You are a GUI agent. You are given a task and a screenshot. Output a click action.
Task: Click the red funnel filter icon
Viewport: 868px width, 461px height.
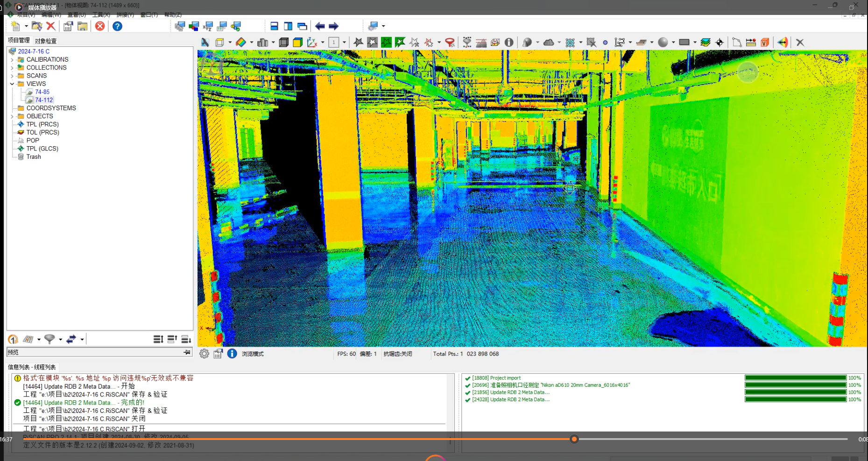click(450, 43)
